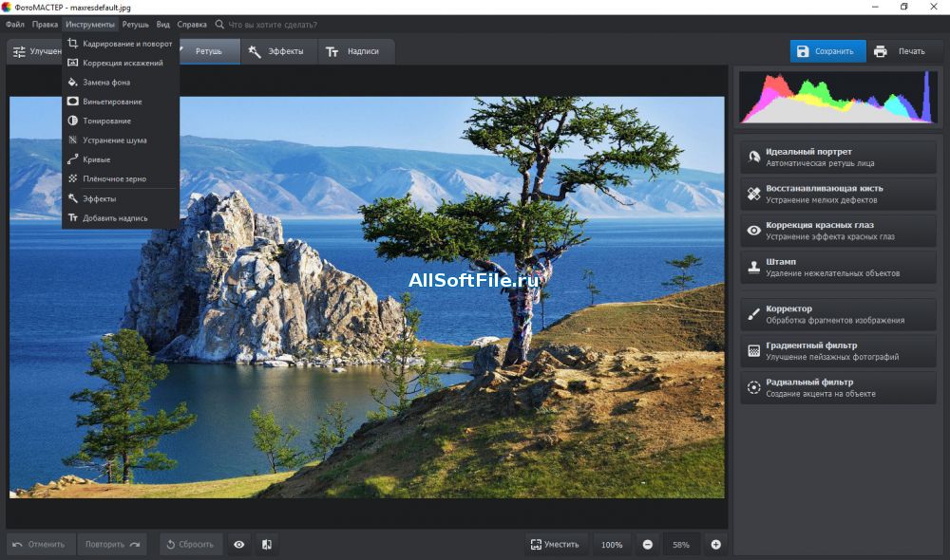Toggle before/after split comparison view
The image size is (950, 560).
click(267, 545)
